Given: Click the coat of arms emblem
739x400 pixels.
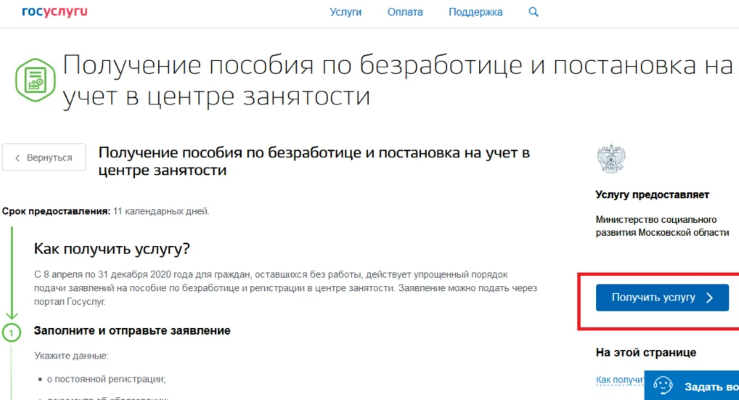Looking at the screenshot, I should (610, 159).
